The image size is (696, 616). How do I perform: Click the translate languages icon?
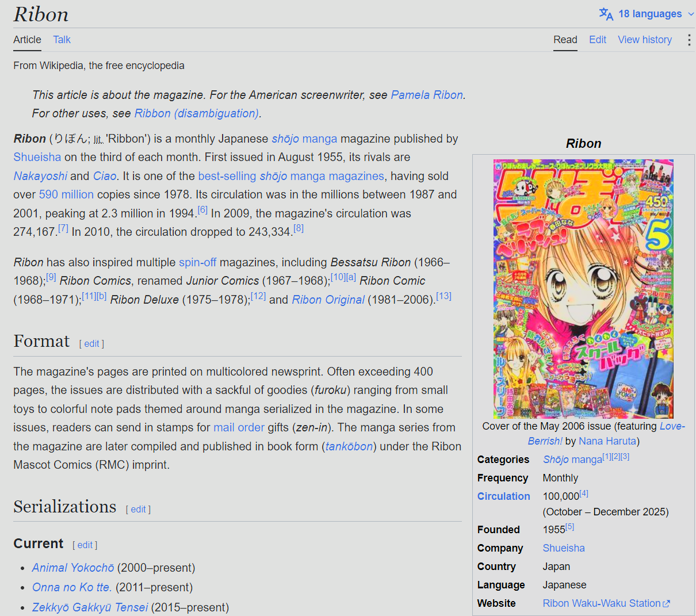point(606,14)
